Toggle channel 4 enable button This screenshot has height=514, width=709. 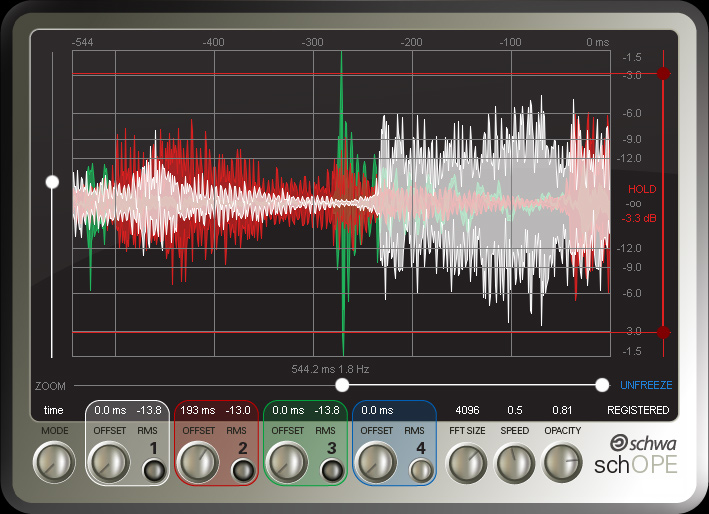pyautogui.click(x=421, y=471)
